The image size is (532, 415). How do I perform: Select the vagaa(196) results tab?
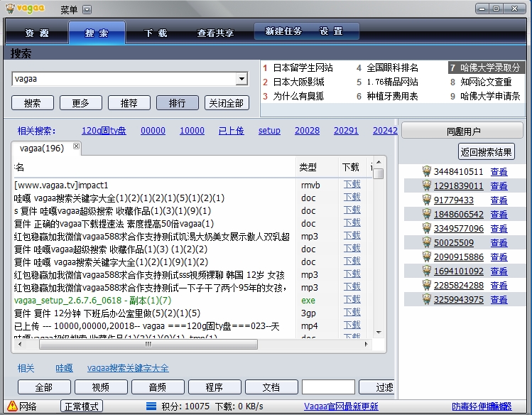[42, 149]
